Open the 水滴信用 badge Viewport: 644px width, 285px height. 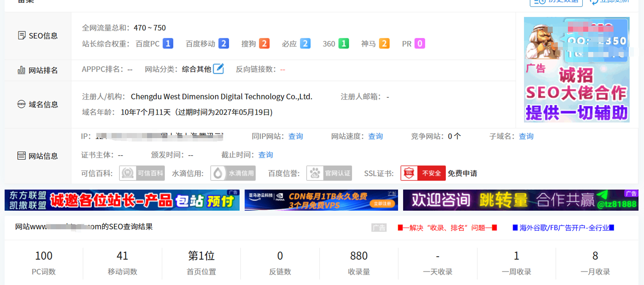coord(233,173)
